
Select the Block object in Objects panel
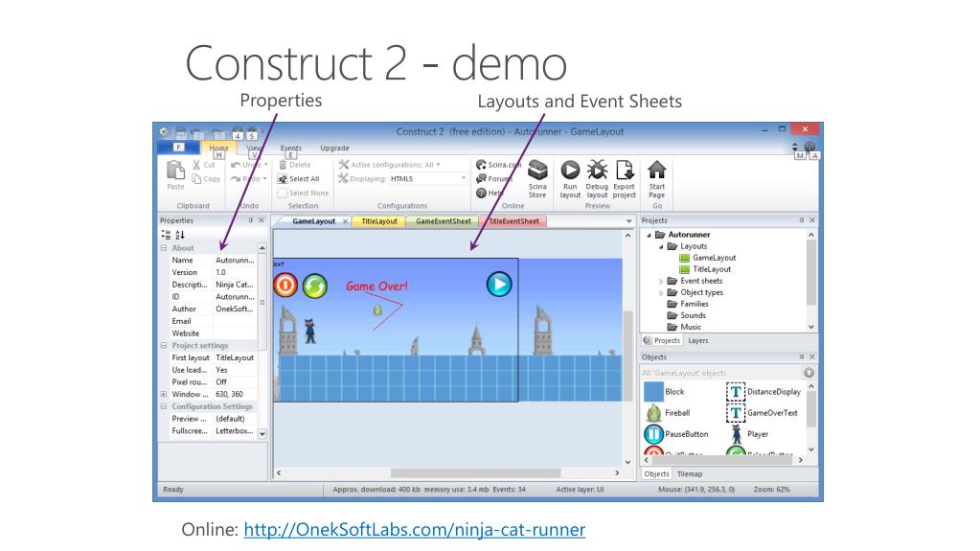pos(665,392)
